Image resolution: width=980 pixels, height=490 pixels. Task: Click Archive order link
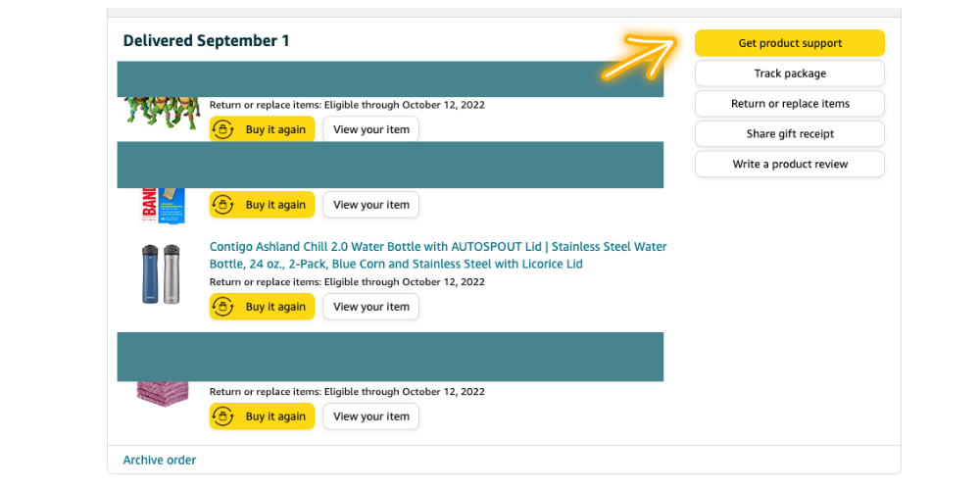click(160, 460)
